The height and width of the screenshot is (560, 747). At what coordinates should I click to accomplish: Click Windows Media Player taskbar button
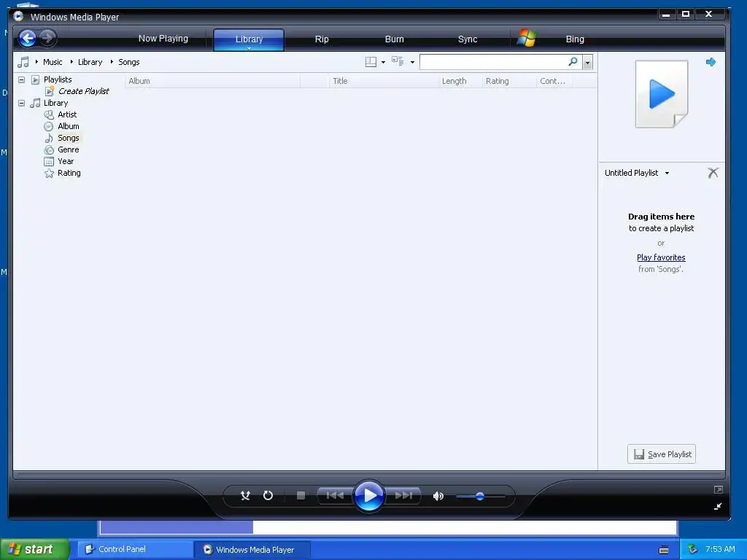(x=252, y=549)
